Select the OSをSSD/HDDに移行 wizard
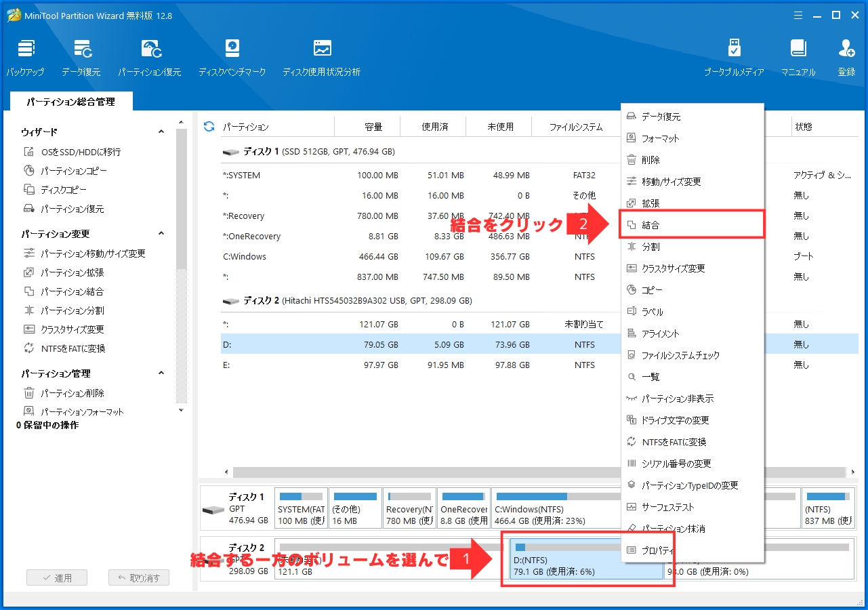Image resolution: width=868 pixels, height=610 pixels. click(x=72, y=152)
